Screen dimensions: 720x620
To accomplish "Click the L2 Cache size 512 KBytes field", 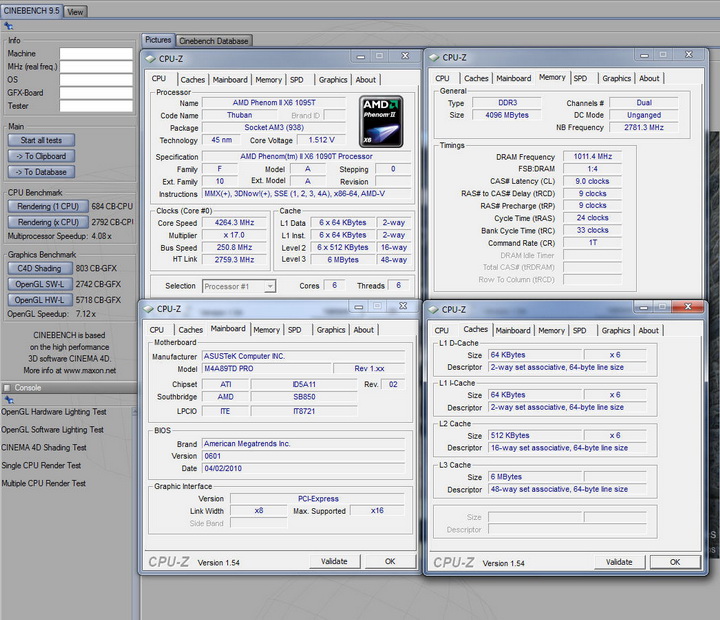I will [535, 436].
